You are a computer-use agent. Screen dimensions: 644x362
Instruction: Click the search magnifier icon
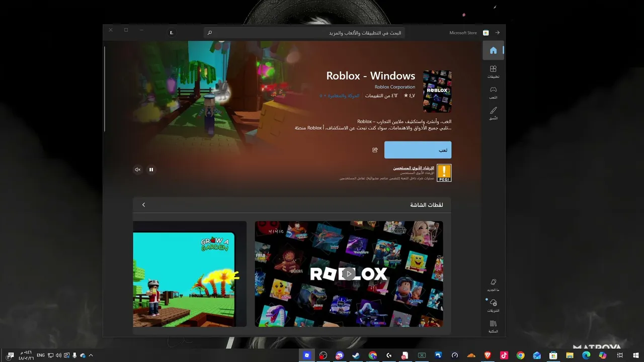210,33
